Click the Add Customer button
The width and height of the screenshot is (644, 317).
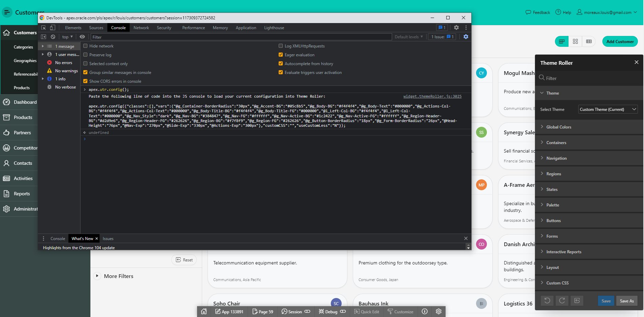click(x=620, y=41)
